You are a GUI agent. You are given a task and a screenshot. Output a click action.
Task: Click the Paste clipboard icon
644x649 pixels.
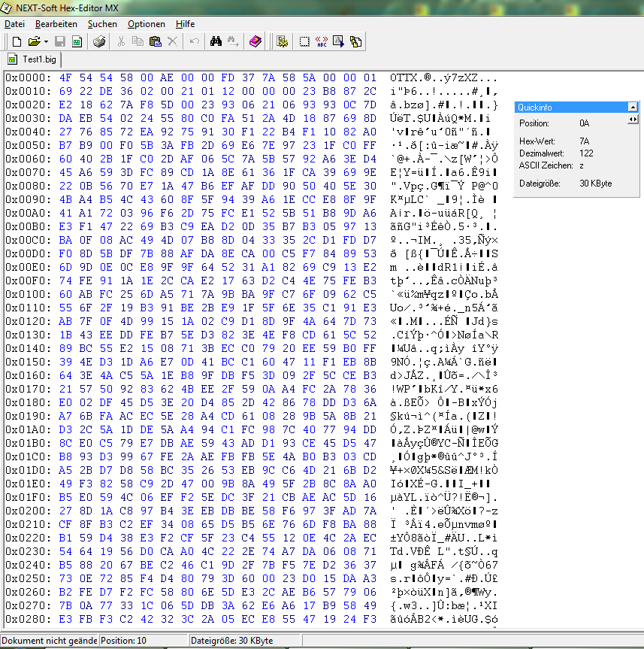(156, 41)
